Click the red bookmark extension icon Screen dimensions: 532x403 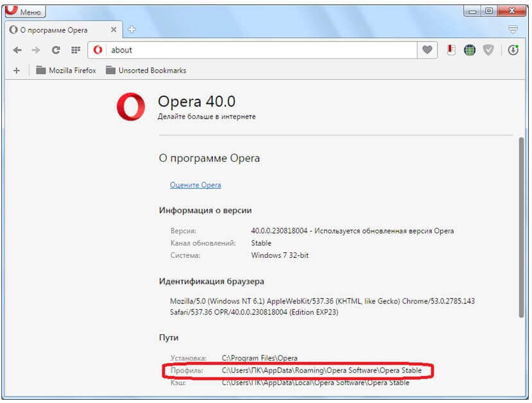452,50
